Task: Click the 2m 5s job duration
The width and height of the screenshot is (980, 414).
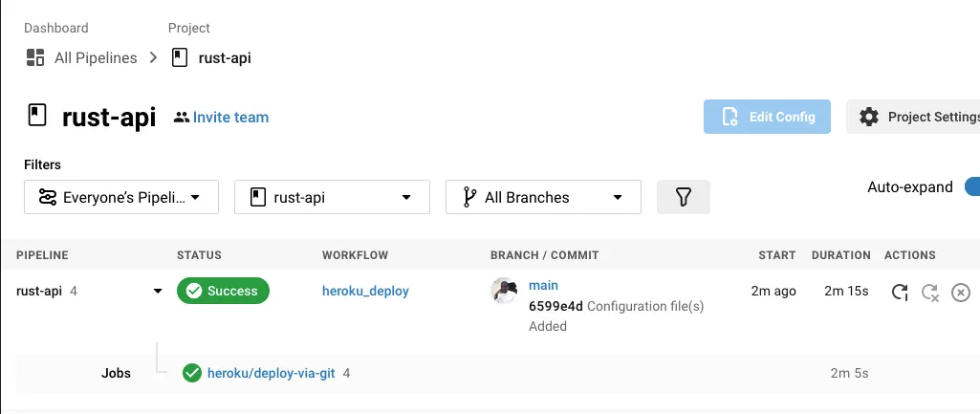Action: click(849, 373)
